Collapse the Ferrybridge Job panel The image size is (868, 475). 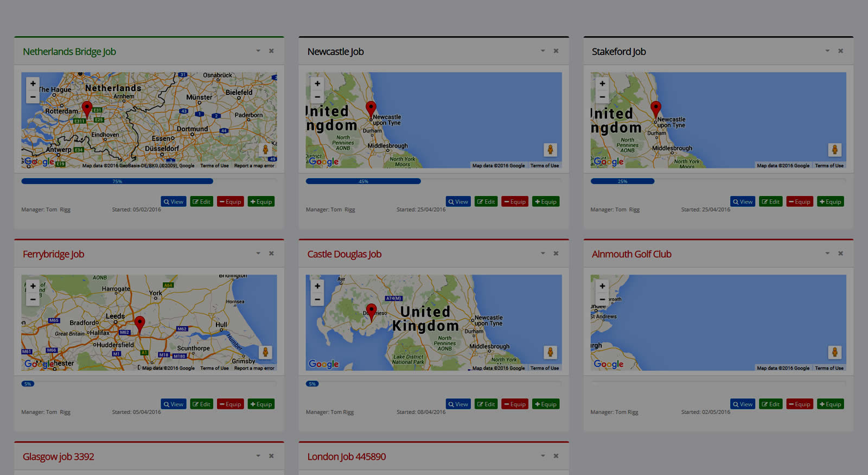pyautogui.click(x=258, y=254)
